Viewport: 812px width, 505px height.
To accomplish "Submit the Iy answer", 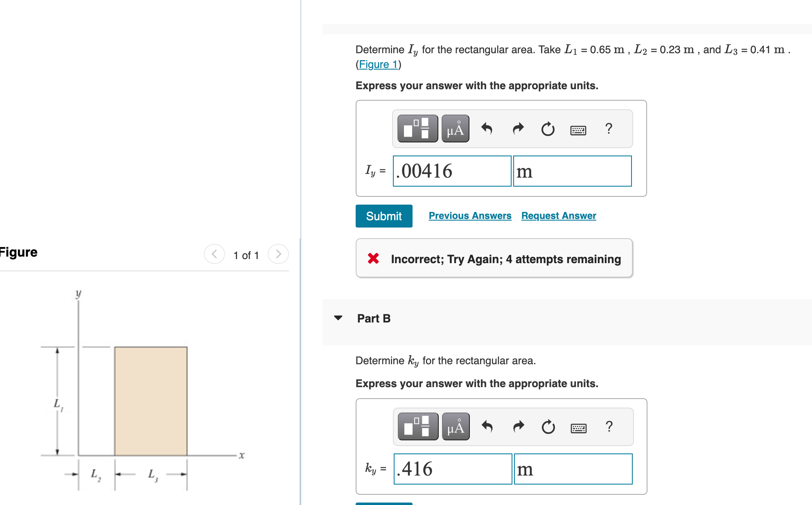I will pyautogui.click(x=383, y=216).
